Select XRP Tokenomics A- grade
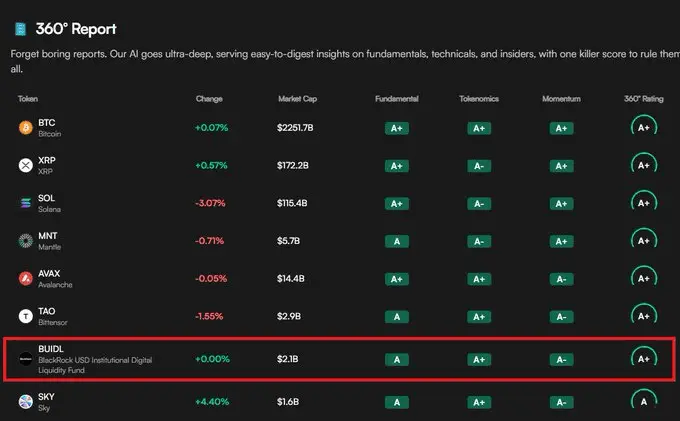 pos(479,166)
